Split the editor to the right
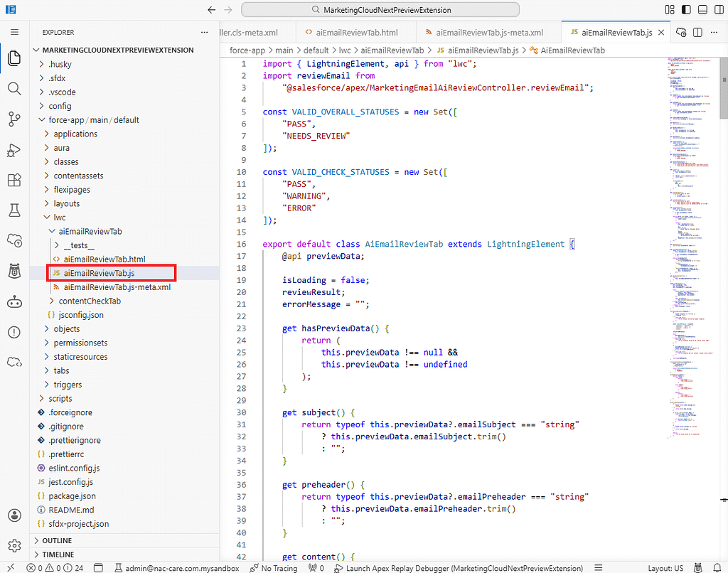The image size is (728, 573). [697, 32]
